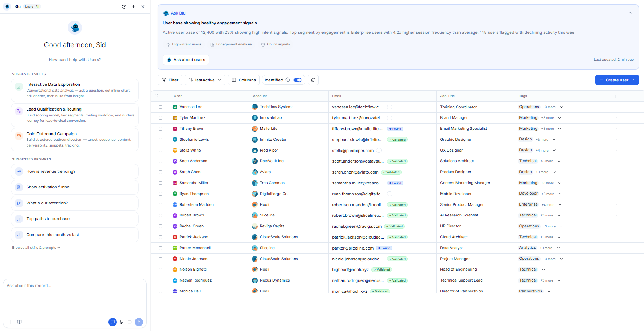The image size is (644, 331).
Task: Open the Engagement analysis view
Action: pos(231,44)
